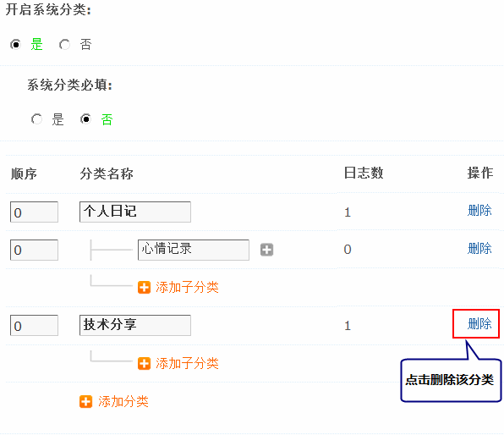The width and height of the screenshot is (504, 435).
Task: Select 是 for 开启系统分类
Action: tap(15, 44)
